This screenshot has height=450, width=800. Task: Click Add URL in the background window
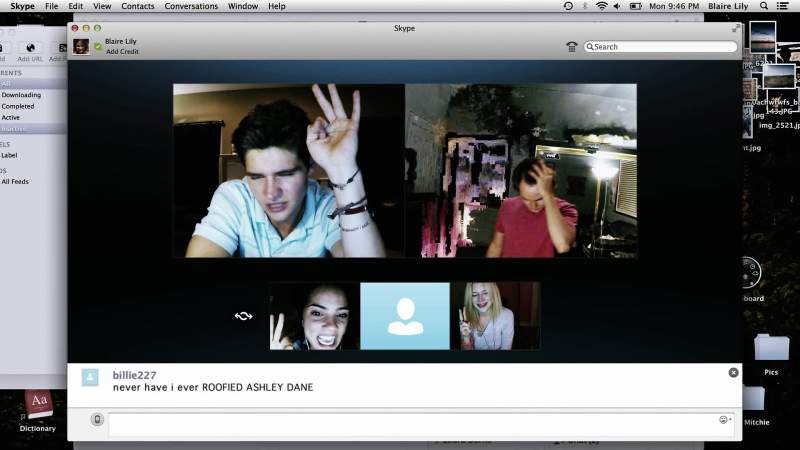(x=30, y=52)
